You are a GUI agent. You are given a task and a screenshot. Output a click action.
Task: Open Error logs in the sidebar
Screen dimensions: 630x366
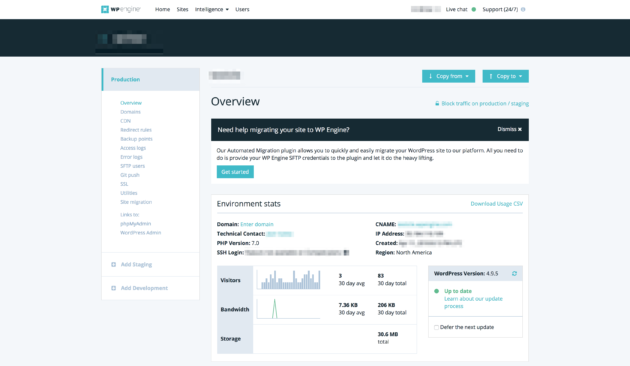pos(131,157)
